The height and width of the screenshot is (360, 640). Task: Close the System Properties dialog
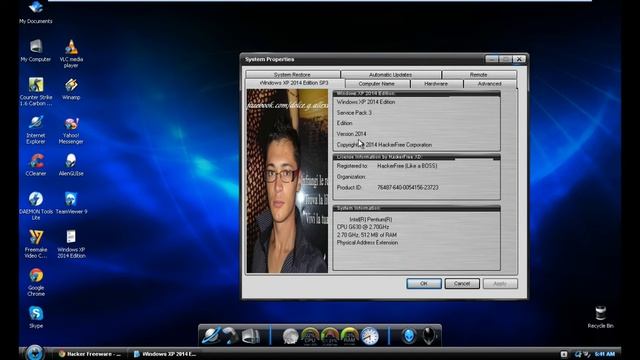point(519,59)
